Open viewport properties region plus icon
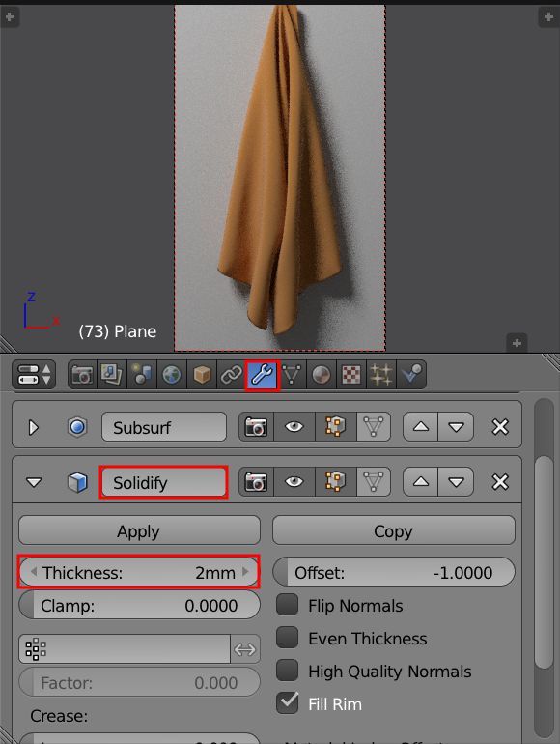 point(549,18)
